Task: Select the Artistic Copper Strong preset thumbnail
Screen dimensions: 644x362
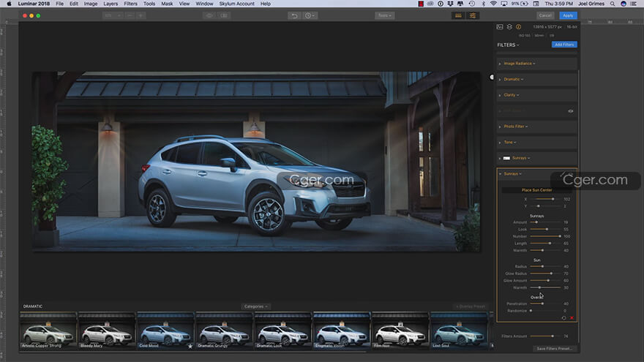Action: point(48,331)
